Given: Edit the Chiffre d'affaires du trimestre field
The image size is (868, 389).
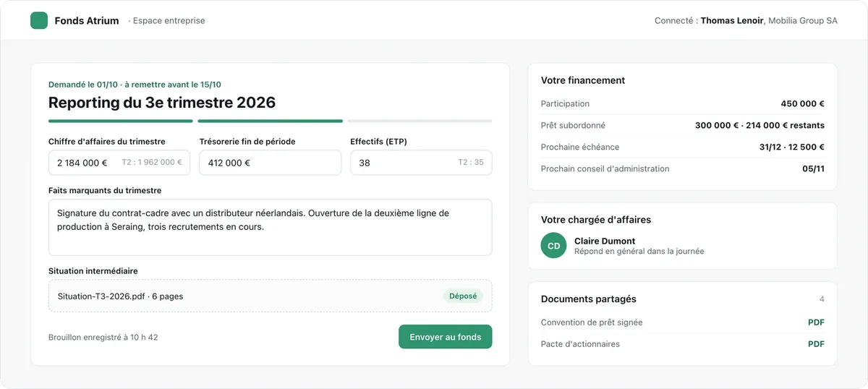Looking at the screenshot, I should coord(119,163).
